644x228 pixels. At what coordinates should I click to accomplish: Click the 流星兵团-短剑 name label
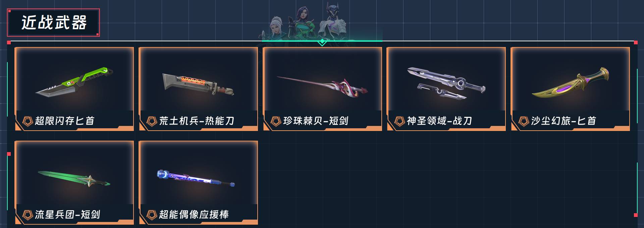(x=67, y=215)
